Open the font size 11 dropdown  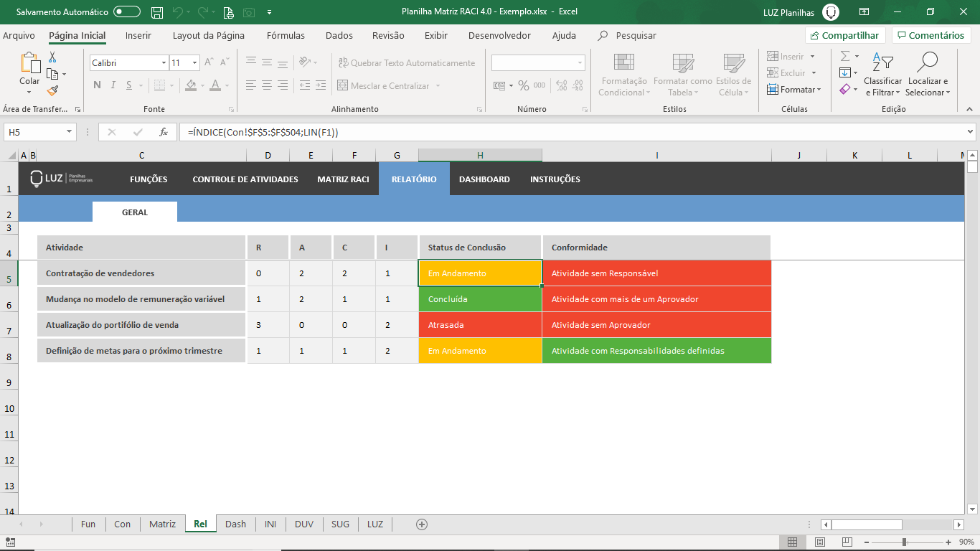tap(194, 63)
